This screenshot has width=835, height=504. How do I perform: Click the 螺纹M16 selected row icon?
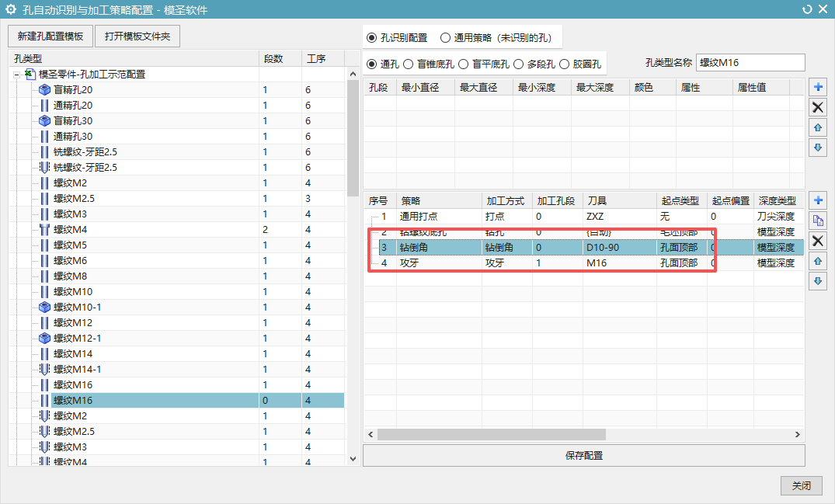(45, 400)
